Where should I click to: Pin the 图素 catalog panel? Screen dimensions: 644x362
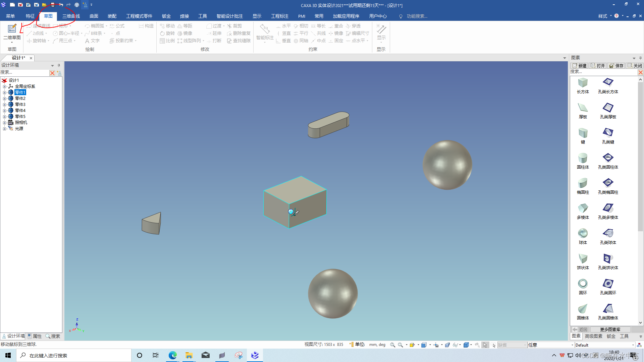640,58
